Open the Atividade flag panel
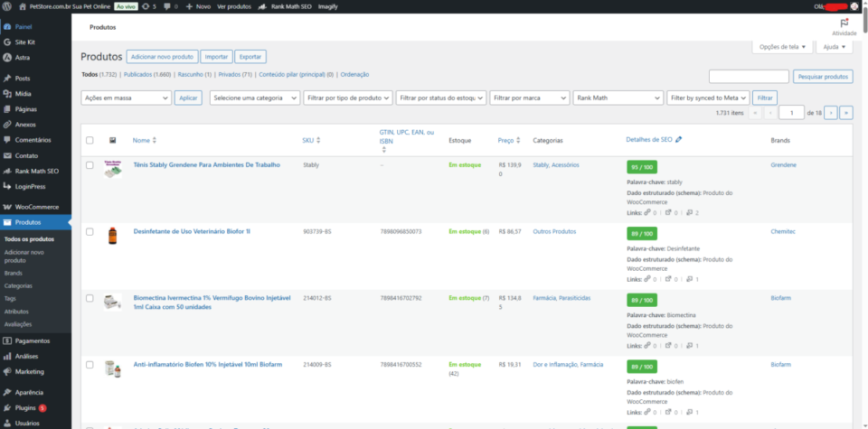The width and height of the screenshot is (868, 429). click(844, 27)
